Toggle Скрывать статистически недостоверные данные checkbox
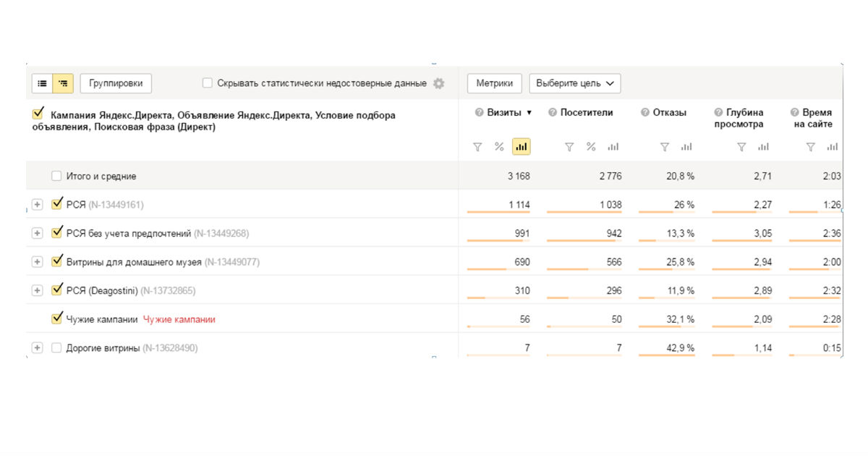 pos(208,83)
